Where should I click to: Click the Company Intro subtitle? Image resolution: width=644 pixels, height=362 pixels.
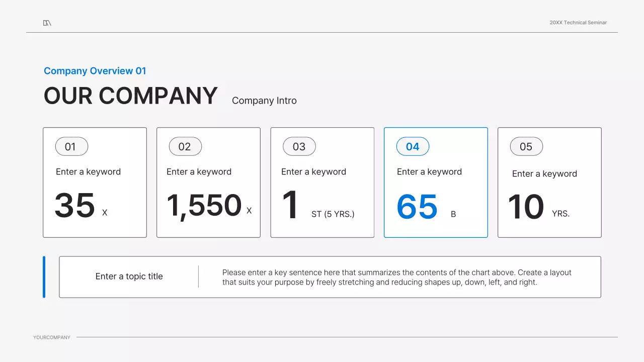tap(264, 101)
